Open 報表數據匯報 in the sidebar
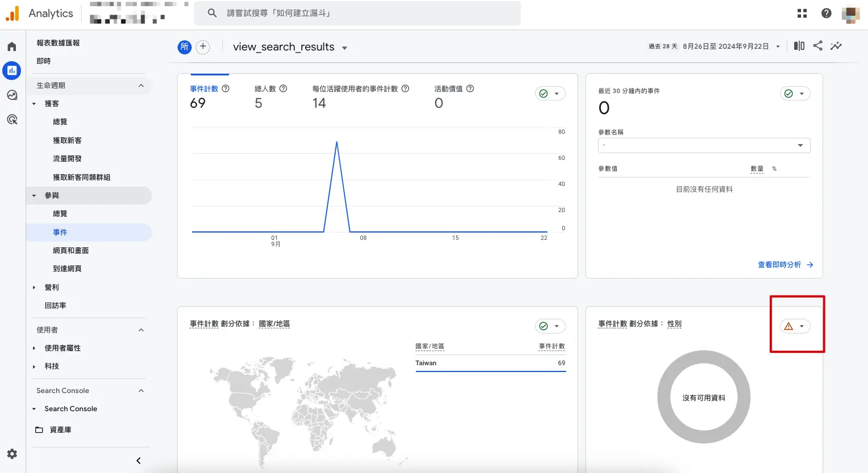 click(x=58, y=43)
